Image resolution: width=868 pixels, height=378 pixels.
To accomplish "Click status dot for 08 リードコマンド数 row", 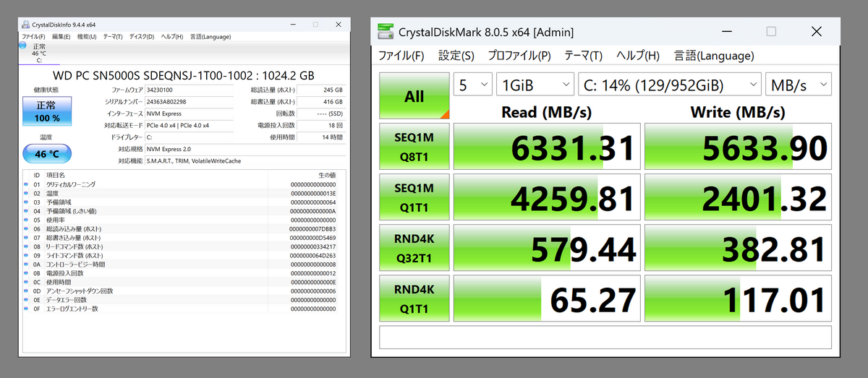I will tap(26, 246).
